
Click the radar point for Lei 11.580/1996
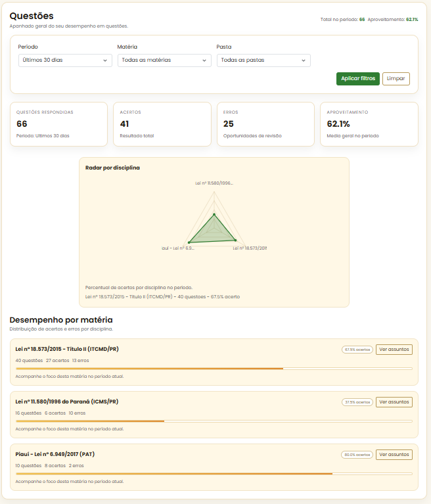tap(214, 215)
